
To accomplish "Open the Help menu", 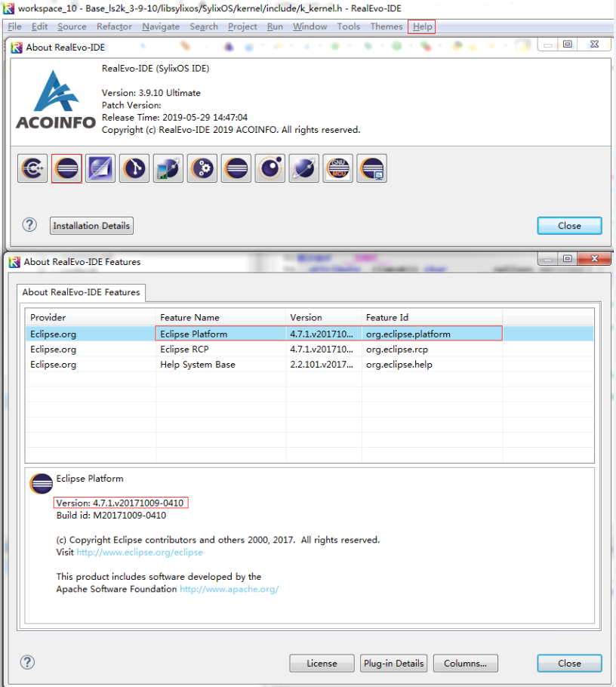I will (x=421, y=26).
